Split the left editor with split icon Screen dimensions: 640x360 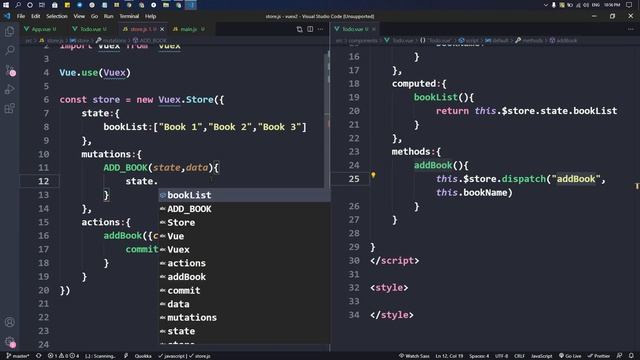[310, 29]
